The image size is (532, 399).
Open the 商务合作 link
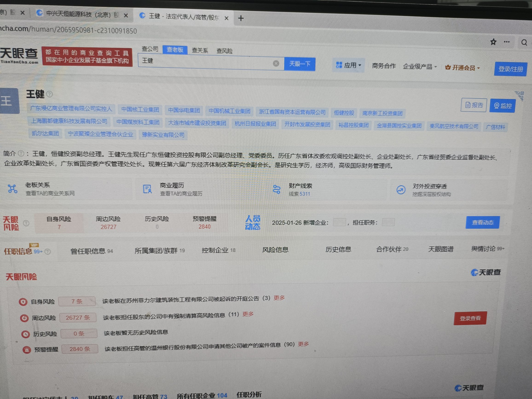[384, 66]
